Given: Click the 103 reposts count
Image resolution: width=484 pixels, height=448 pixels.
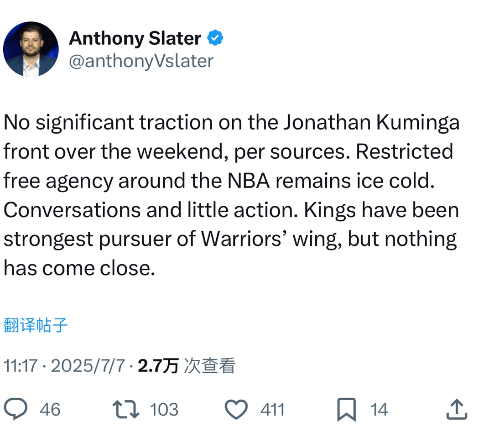Looking at the screenshot, I should pyautogui.click(x=164, y=410).
